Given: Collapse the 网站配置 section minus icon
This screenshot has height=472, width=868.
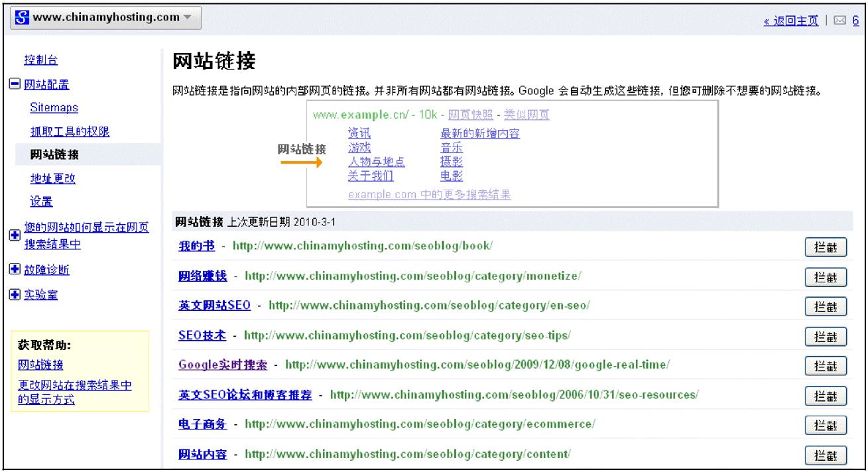Looking at the screenshot, I should pos(16,84).
